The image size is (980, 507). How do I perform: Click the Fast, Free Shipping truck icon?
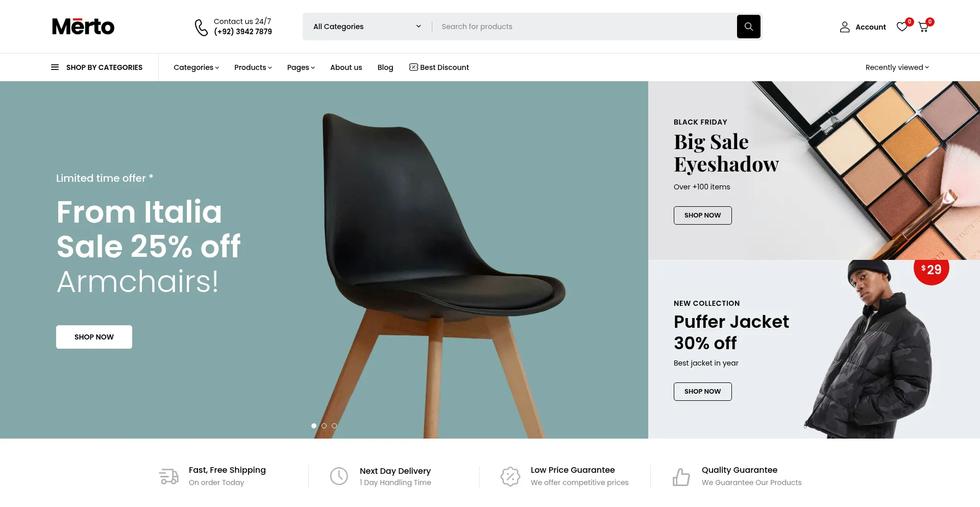(x=168, y=476)
